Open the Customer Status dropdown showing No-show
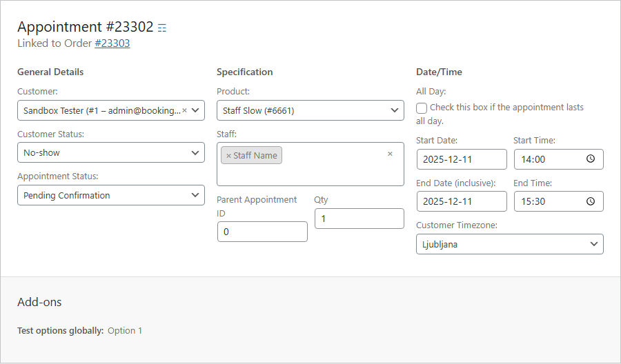Image resolution: width=621 pixels, height=364 pixels. [110, 152]
